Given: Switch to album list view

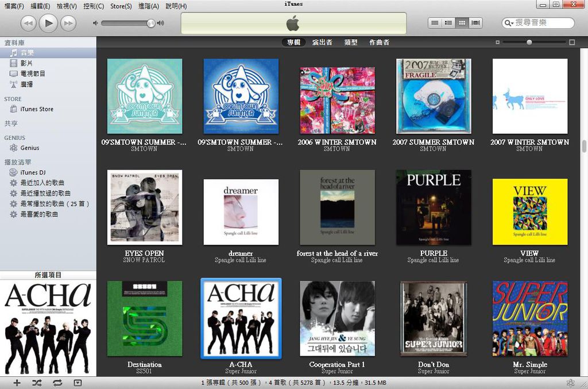Looking at the screenshot, I should pos(448,23).
